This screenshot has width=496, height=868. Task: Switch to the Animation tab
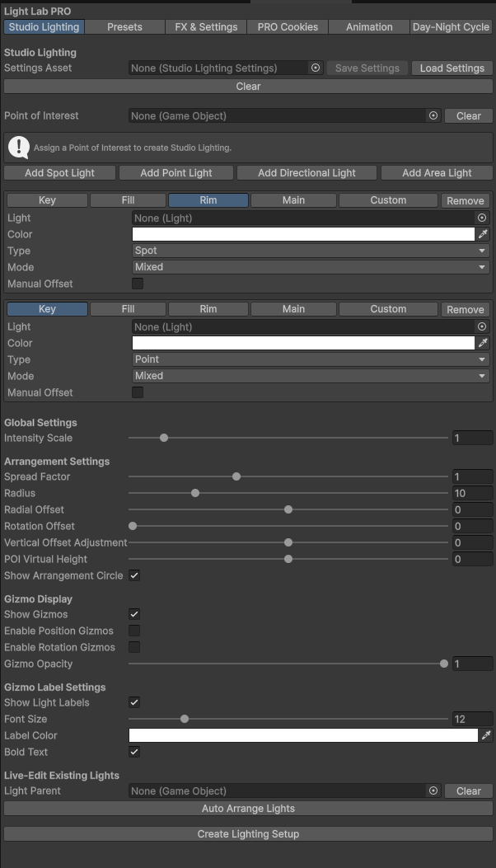[369, 26]
